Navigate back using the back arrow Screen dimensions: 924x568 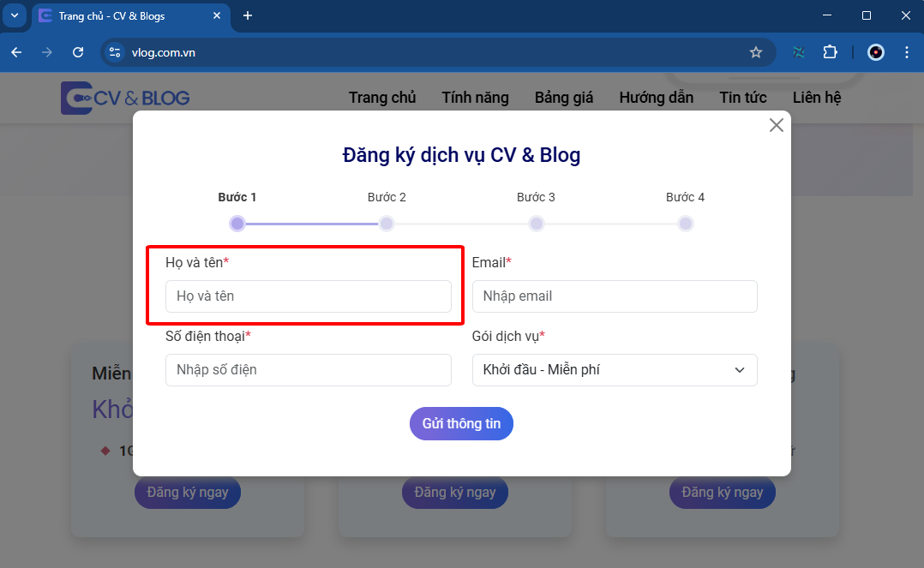[15, 52]
